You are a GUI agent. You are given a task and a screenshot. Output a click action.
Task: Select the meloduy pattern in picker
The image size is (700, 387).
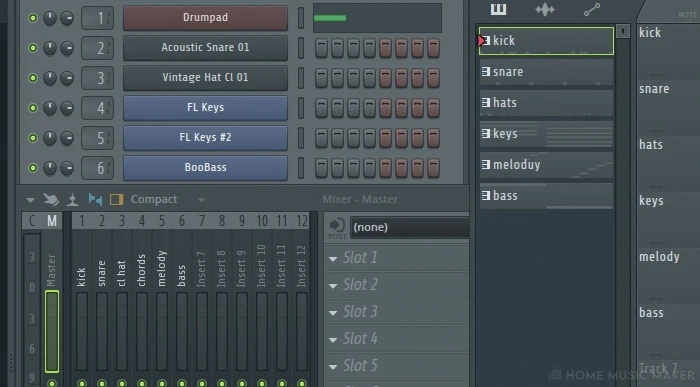(546, 165)
